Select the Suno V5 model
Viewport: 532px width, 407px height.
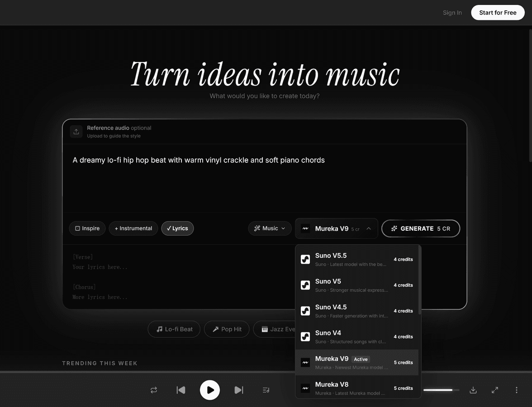pos(357,285)
